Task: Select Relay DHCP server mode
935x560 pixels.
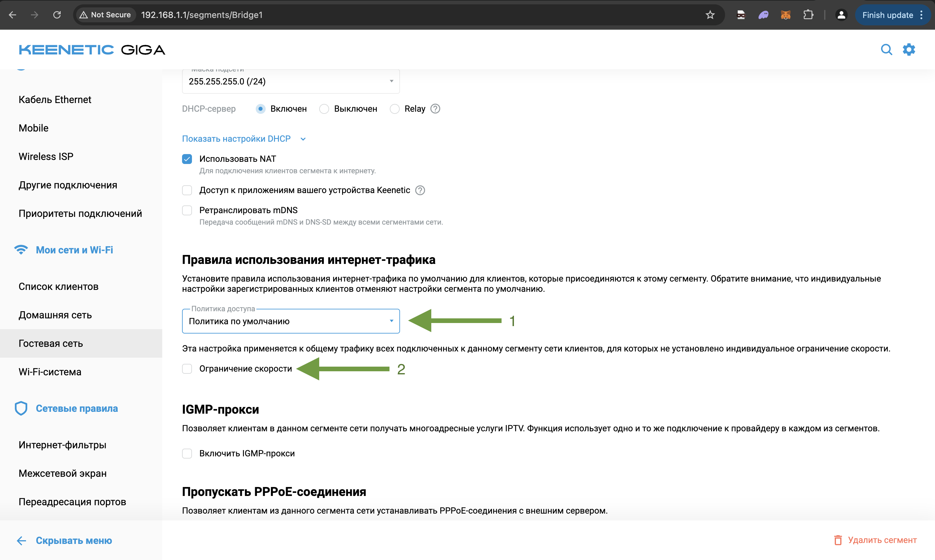Action: [395, 109]
